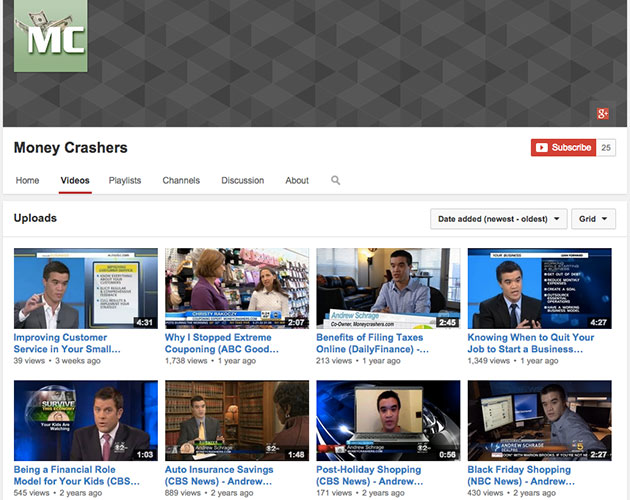This screenshot has height=500, width=630.
Task: Click the Money Crashers channel title
Action: [71, 148]
